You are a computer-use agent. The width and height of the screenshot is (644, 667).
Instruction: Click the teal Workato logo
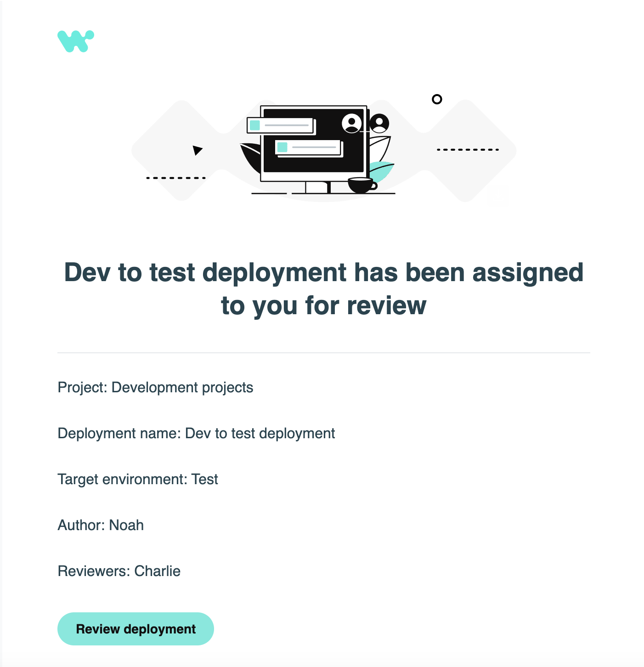76,40
